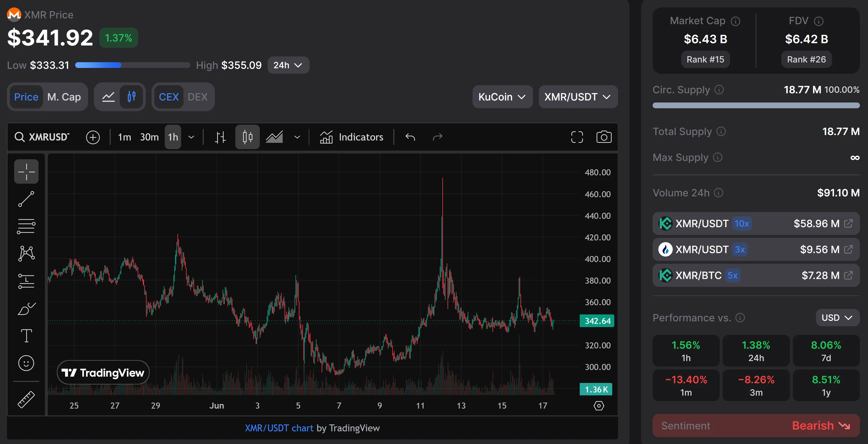Select the Text annotation tool
This screenshot has width=868, height=444.
click(26, 335)
